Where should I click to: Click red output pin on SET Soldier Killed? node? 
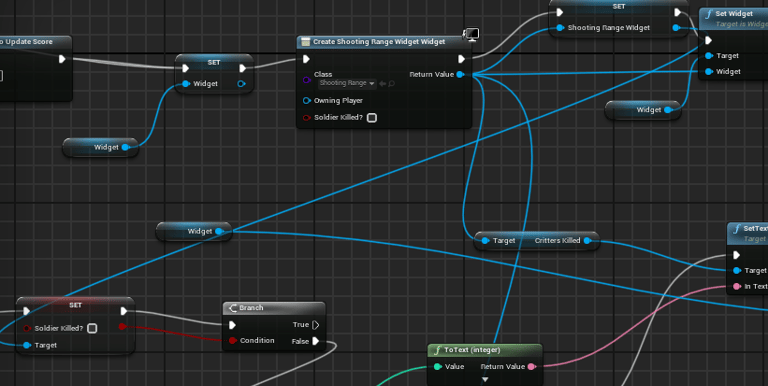click(122, 326)
